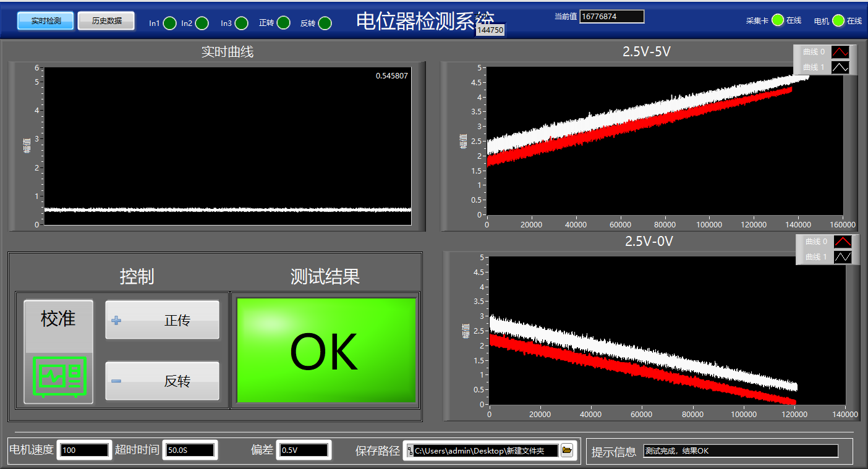Click the 0.545807 value on real-time chart
This screenshot has height=469, width=868.
(x=392, y=76)
